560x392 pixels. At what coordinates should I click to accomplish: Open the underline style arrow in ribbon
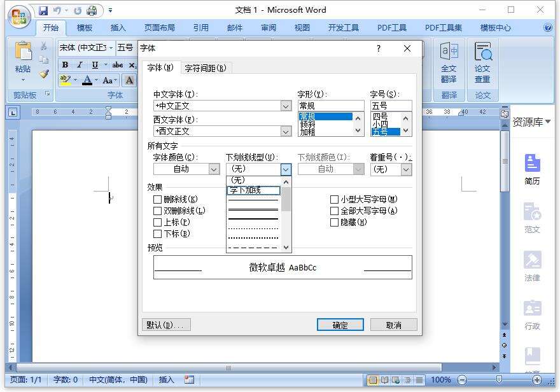(106, 65)
